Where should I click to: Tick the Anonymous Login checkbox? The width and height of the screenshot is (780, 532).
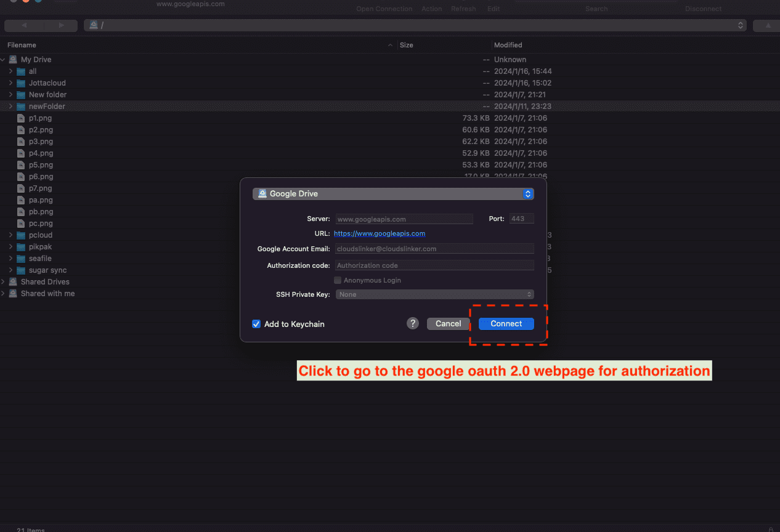click(x=338, y=280)
